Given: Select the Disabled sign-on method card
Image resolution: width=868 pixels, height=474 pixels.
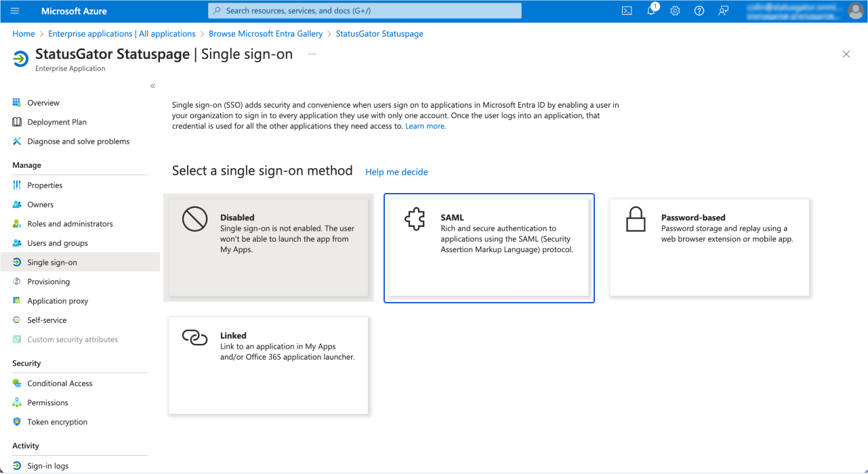Looking at the screenshot, I should [268, 248].
